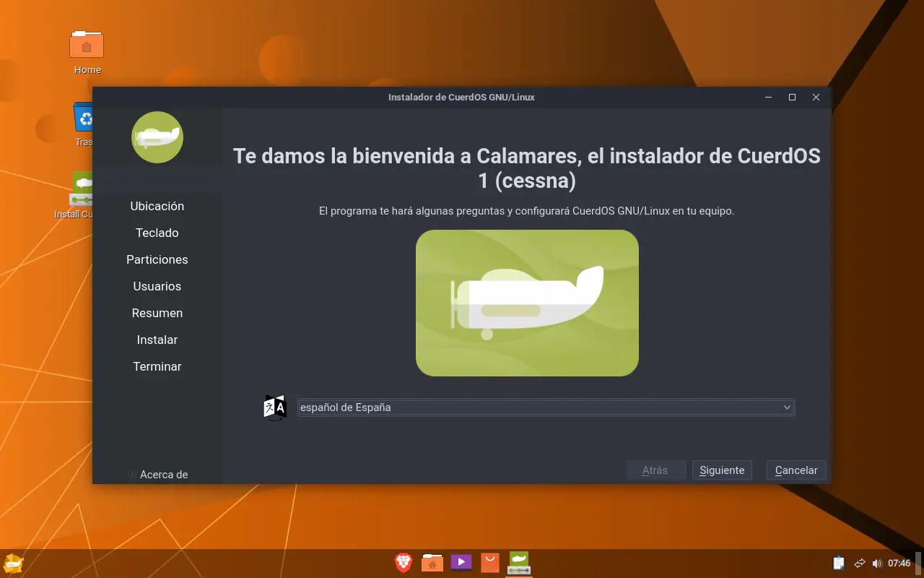924x578 pixels.
Task: Click the CuerdOS installer icon in the taskbar
Action: (x=518, y=562)
